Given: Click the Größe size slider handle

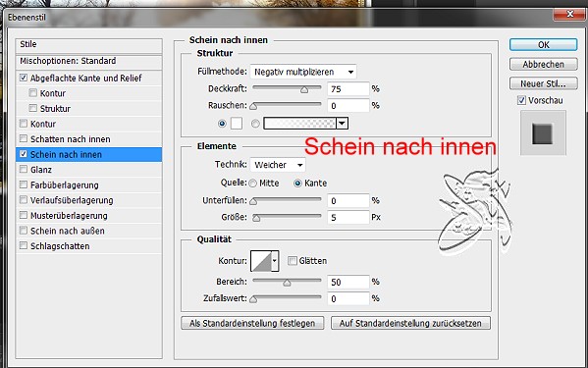Looking at the screenshot, I should click(256, 218).
